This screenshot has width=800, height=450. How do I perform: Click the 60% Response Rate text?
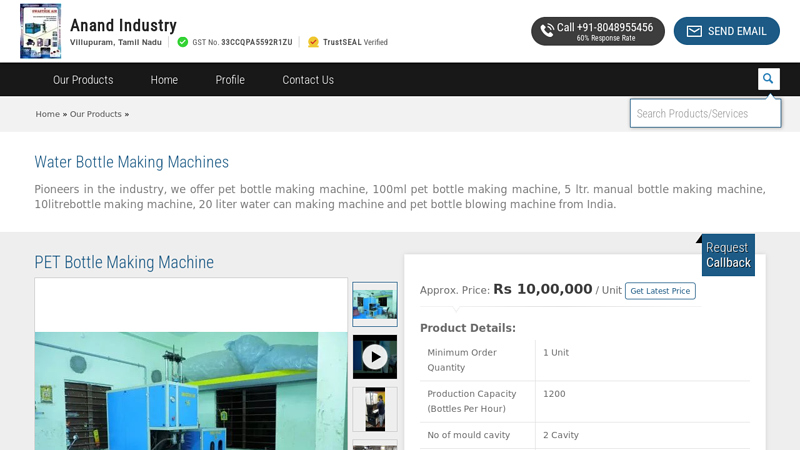pos(606,38)
